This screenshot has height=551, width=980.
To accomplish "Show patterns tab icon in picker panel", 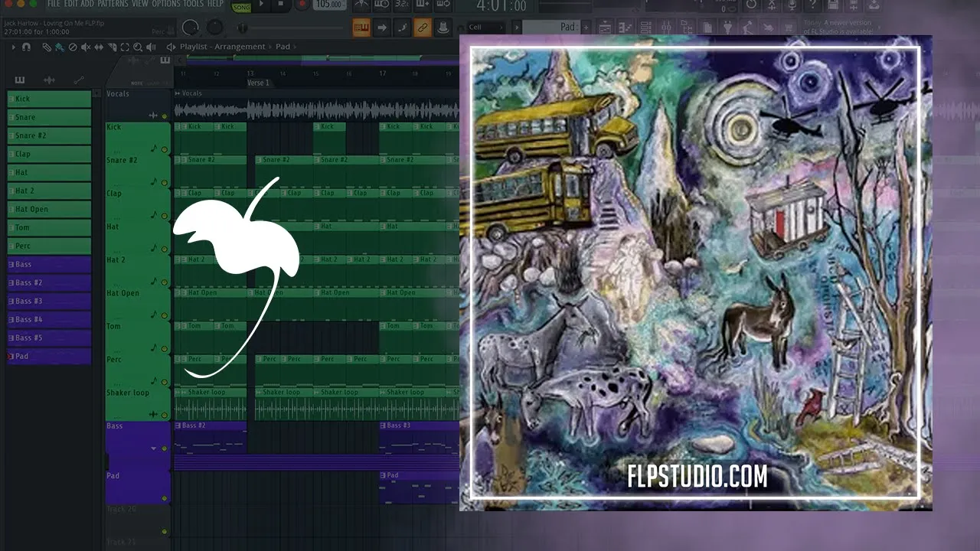I will point(19,80).
